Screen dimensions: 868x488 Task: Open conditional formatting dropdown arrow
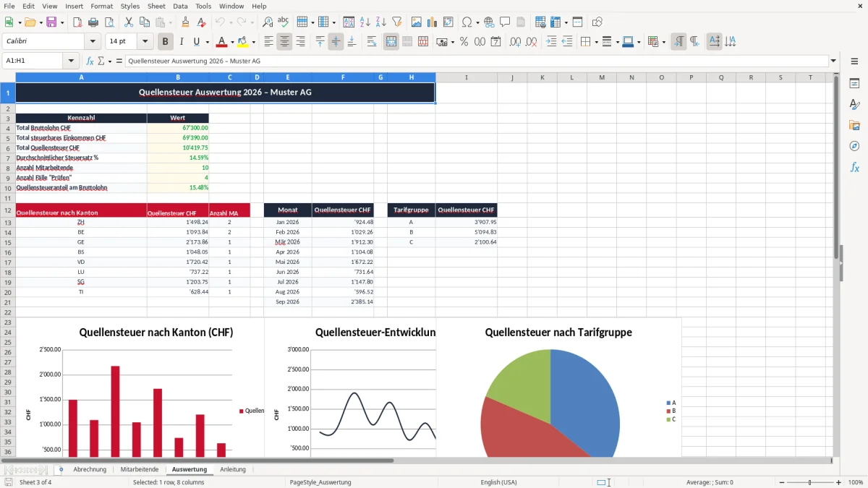663,42
